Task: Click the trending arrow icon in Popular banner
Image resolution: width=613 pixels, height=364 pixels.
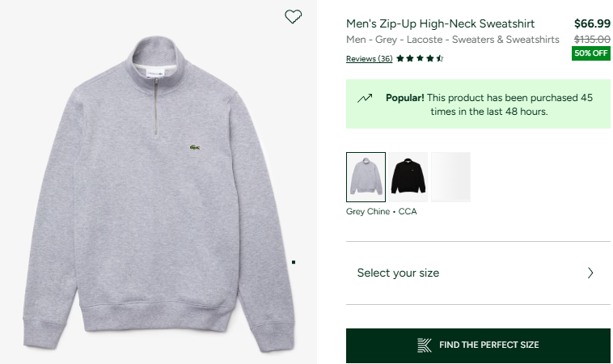Action: tap(365, 98)
